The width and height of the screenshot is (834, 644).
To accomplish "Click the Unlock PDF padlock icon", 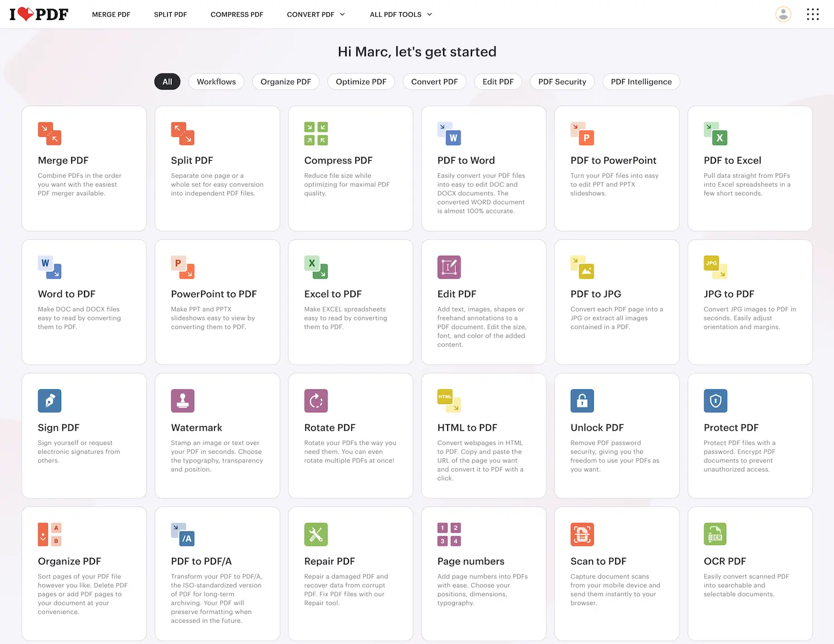I will pyautogui.click(x=582, y=400).
